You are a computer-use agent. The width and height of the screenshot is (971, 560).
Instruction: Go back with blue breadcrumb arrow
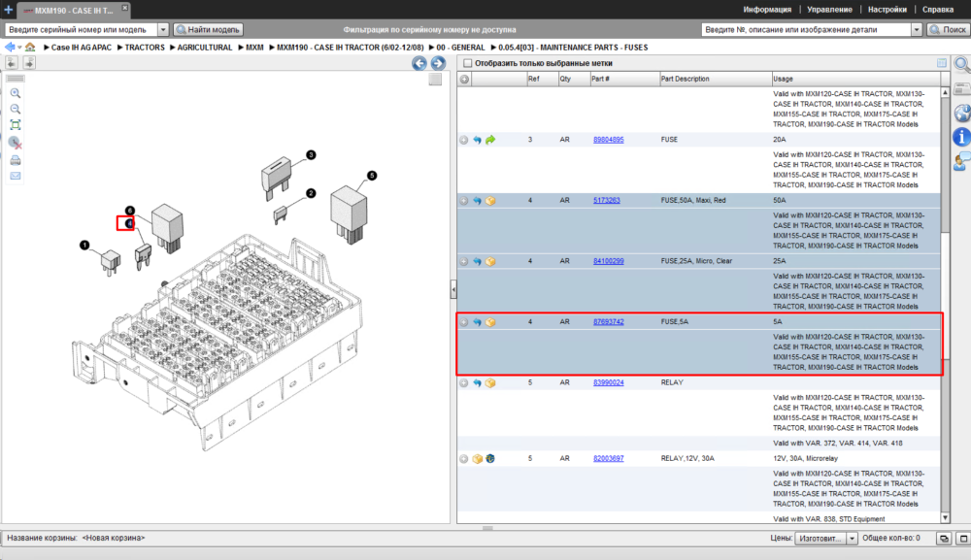tap(10, 47)
